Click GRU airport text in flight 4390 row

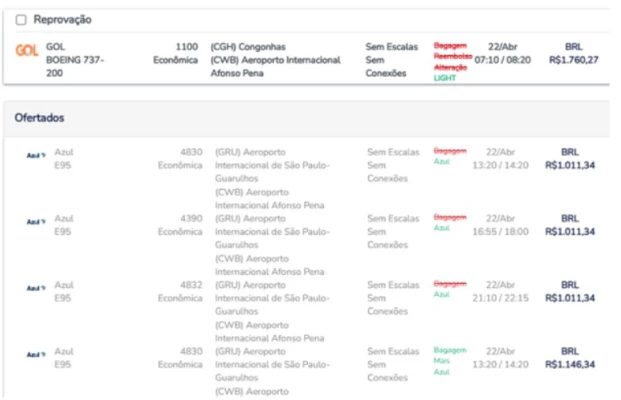click(x=272, y=232)
